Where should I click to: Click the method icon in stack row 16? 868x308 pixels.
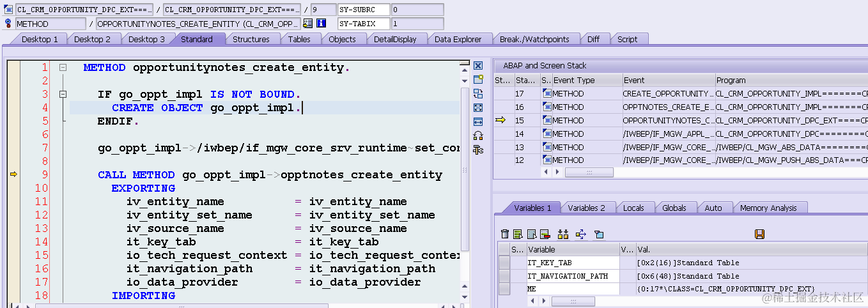coord(546,107)
